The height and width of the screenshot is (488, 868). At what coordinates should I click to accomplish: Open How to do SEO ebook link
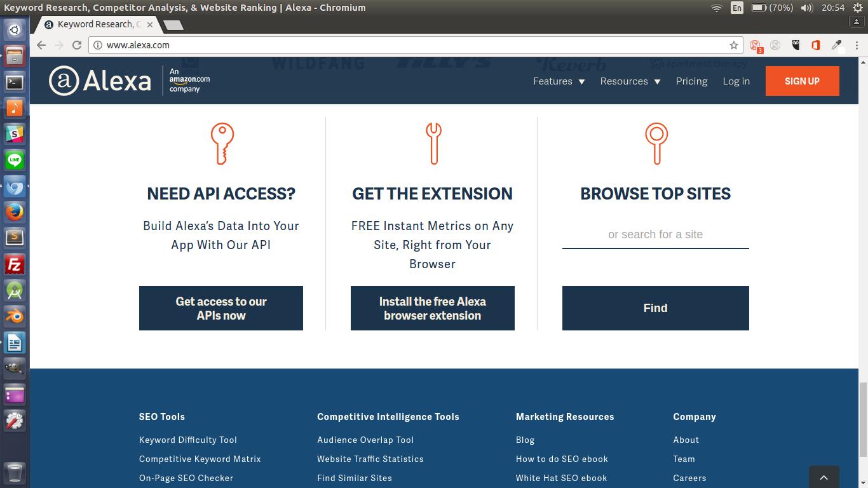pyautogui.click(x=562, y=459)
